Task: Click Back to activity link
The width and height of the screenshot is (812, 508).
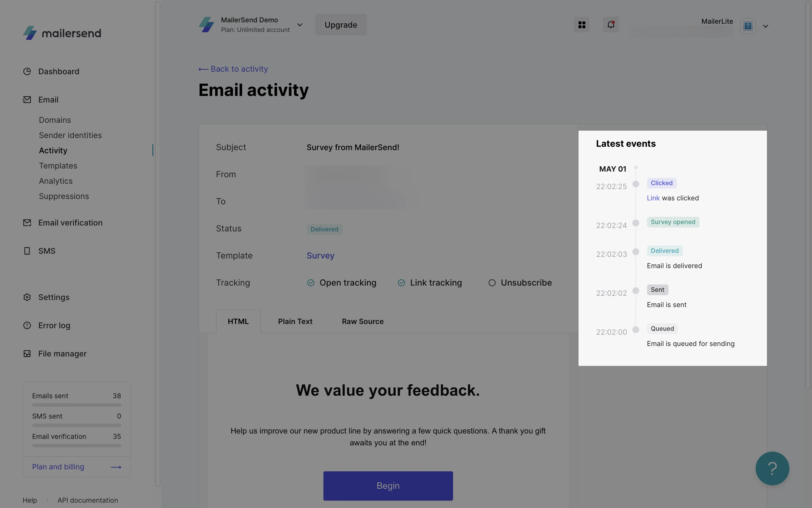Action: point(233,69)
